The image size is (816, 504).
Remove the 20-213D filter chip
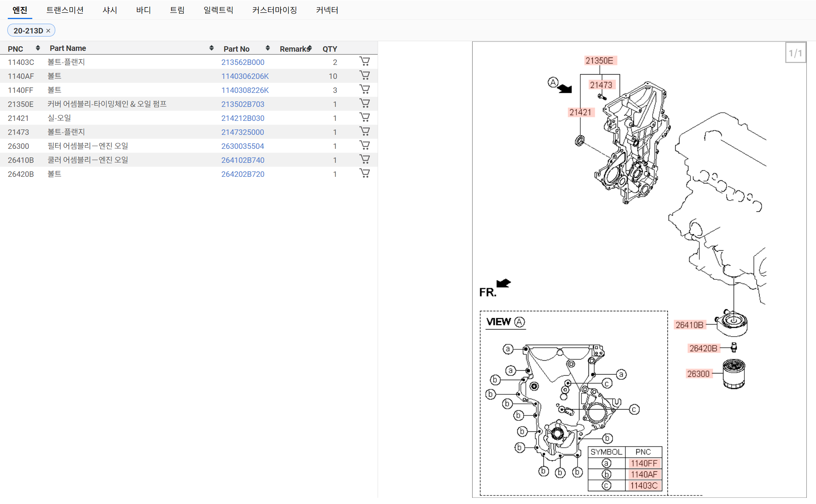[x=48, y=31]
